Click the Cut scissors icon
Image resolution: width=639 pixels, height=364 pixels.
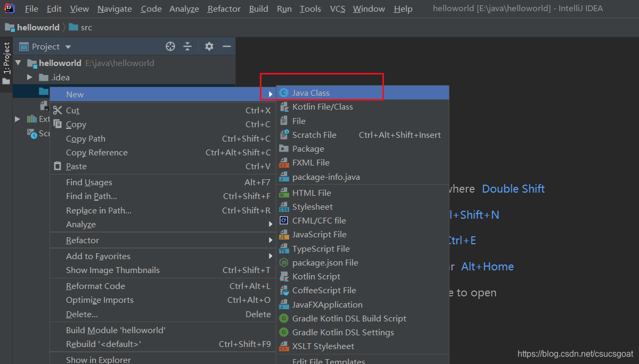(x=58, y=110)
